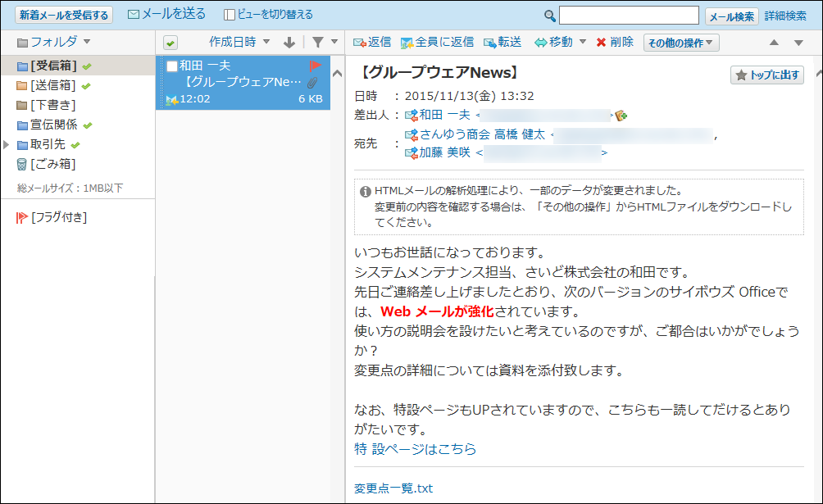Click the red flag icon beside フラグ付き
The width and height of the screenshot is (823, 504).
[x=21, y=217]
